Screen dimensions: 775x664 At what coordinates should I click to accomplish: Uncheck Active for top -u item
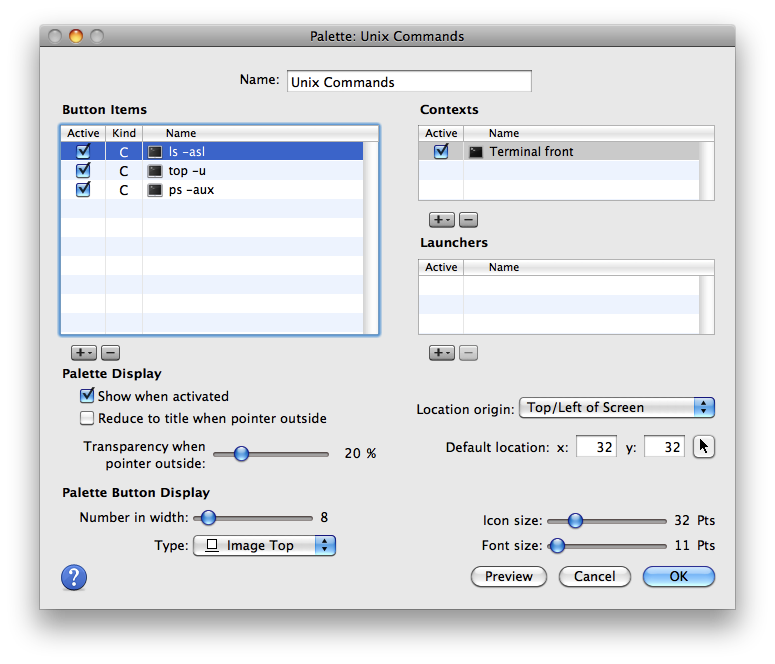(83, 171)
